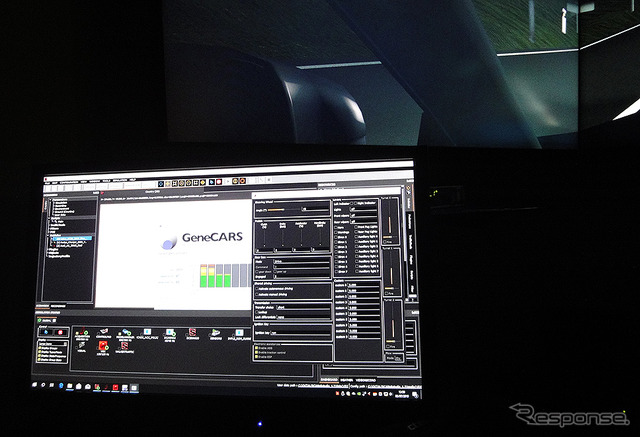Open the Lights dropdown
This screenshot has height=437, width=640.
pyautogui.click(x=364, y=209)
